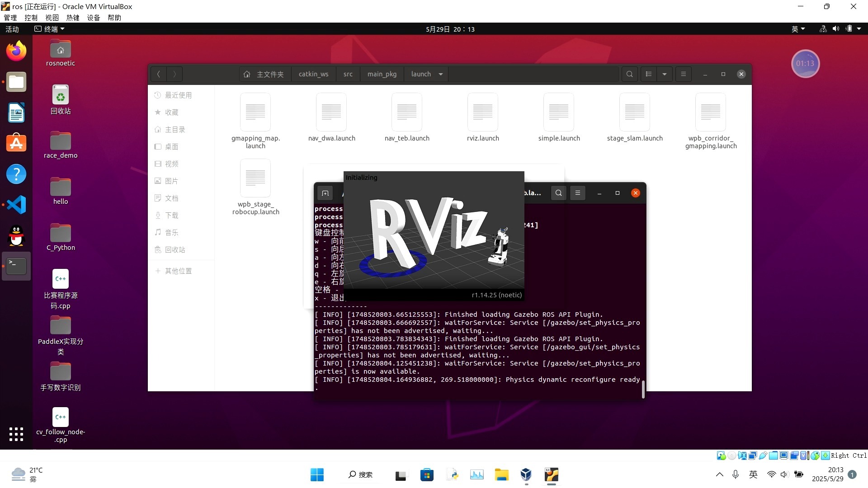Switch to the Terminal icon in the dock
The height and width of the screenshot is (488, 868).
[x=16, y=266]
